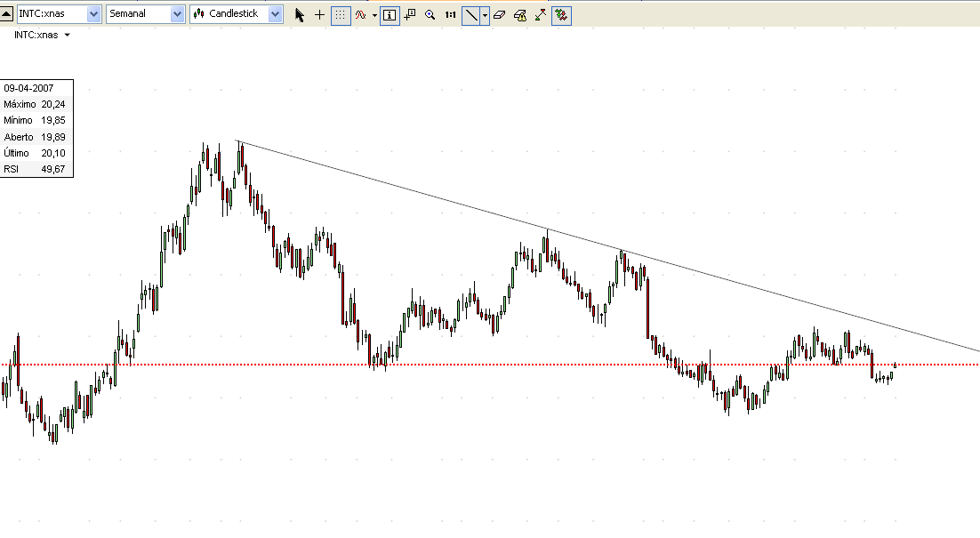Open the INTC:xnas symbol selector
The image size is (980, 538).
click(93, 13)
